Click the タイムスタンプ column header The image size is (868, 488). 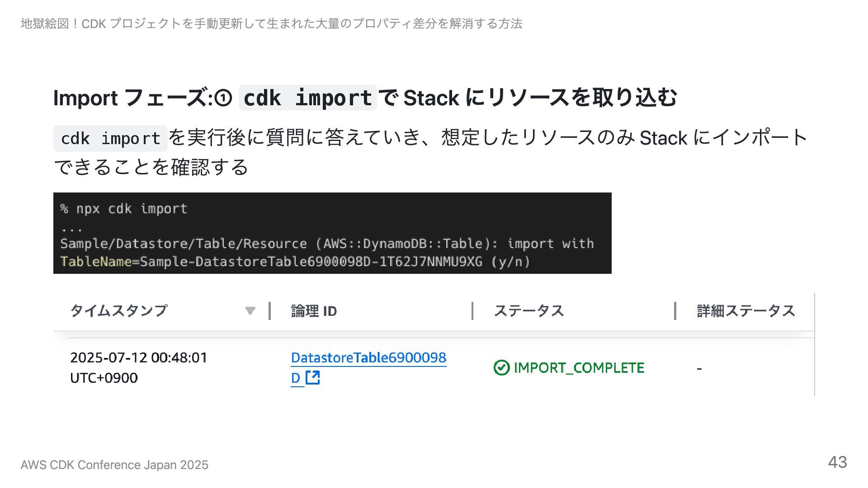click(x=119, y=311)
